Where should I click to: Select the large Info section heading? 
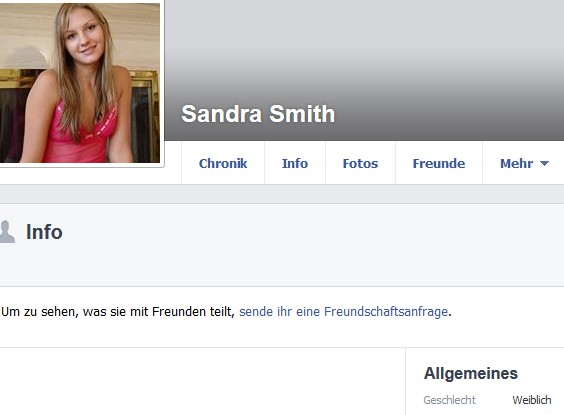[x=44, y=232]
